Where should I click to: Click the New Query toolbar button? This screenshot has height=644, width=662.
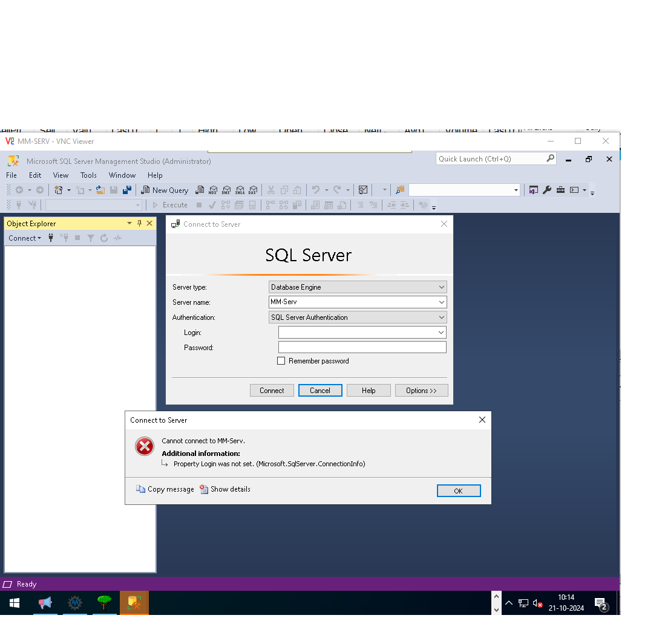[165, 190]
